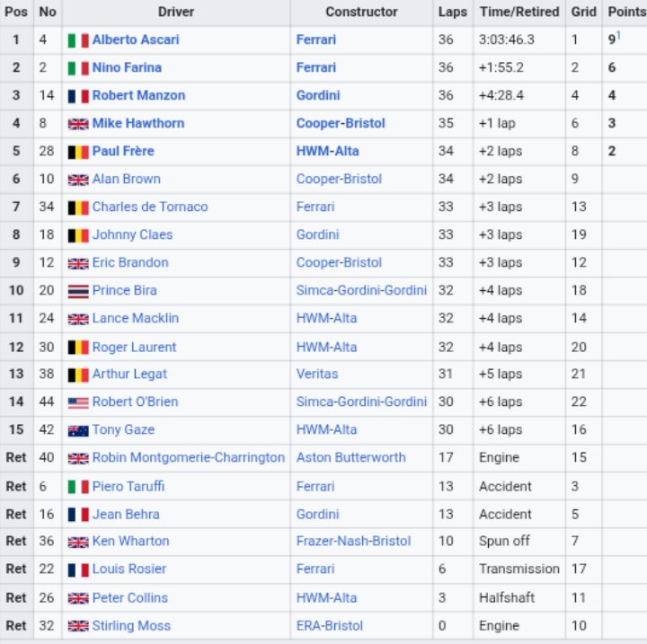Click footnote 1 next to Ascari's points
This screenshot has height=644, width=647.
point(618,36)
